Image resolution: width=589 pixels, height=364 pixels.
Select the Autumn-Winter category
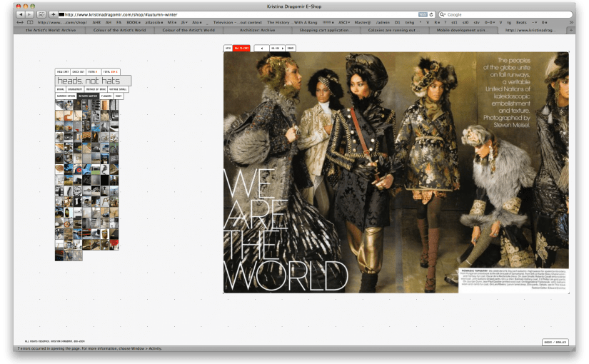click(89, 96)
